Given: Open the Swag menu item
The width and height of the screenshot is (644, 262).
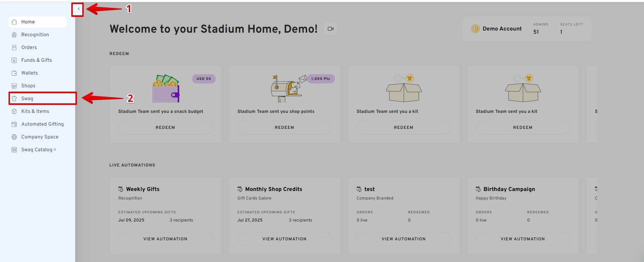Looking at the screenshot, I should click(x=27, y=99).
